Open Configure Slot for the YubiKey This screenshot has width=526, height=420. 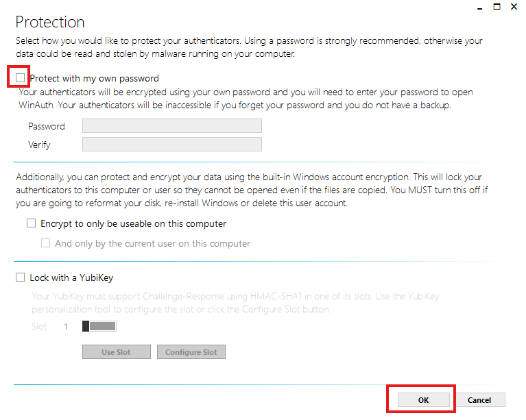pos(191,352)
